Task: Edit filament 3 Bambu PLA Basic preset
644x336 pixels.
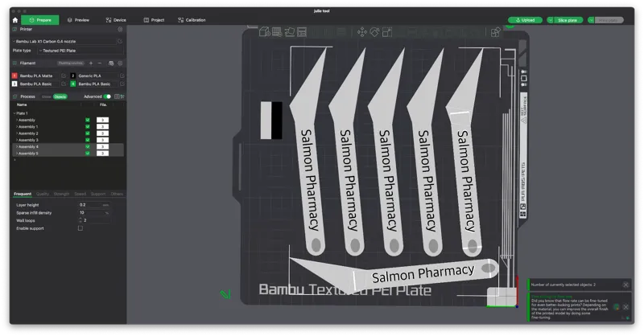Action: coord(64,84)
